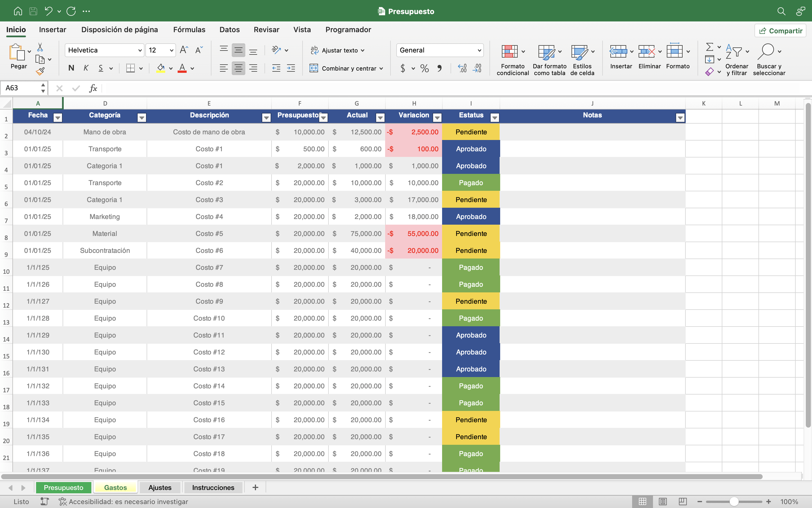Image resolution: width=812 pixels, height=508 pixels.
Task: Open the Descripción column filter dropdown
Action: tap(266, 118)
